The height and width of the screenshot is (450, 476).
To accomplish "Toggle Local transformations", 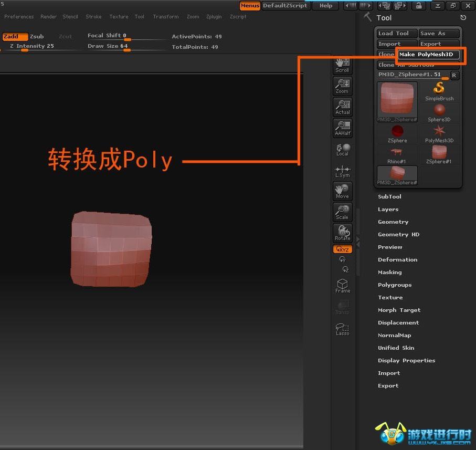I will pos(342,150).
